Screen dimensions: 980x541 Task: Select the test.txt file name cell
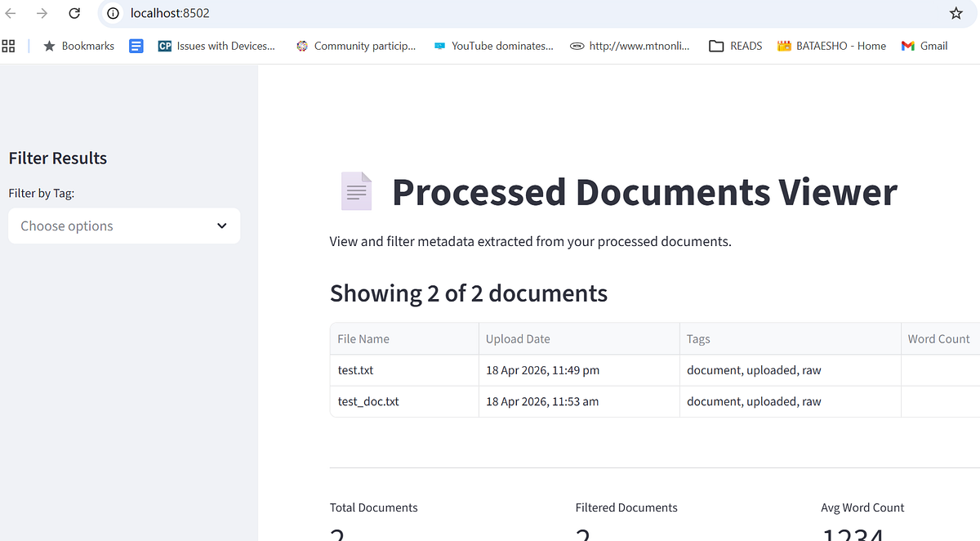404,370
